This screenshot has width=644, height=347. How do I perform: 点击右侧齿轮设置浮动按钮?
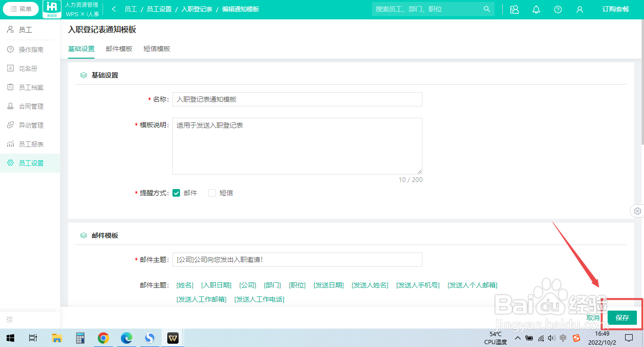pos(637,211)
